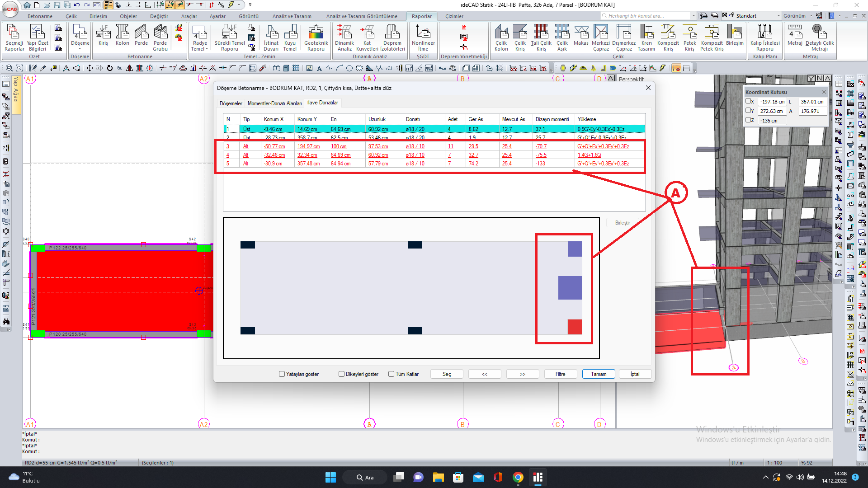868x488 pixels.
Task: Enable the Tüm Katlar checkbox
Action: (x=391, y=374)
